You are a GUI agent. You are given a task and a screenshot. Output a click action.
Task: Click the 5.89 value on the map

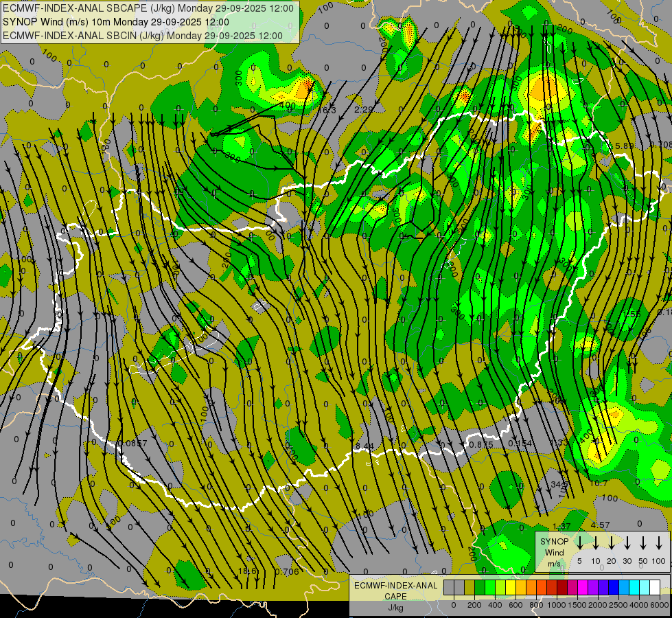625,146
